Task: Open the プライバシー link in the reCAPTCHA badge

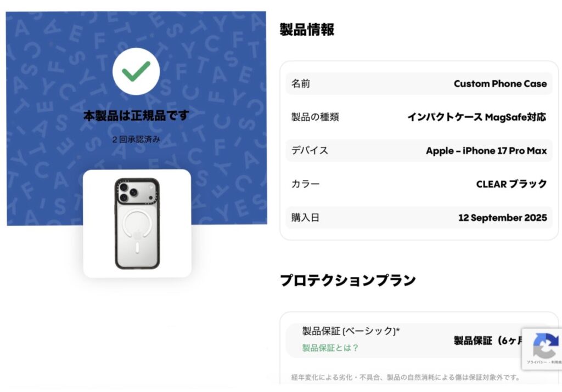Action: 536,362
